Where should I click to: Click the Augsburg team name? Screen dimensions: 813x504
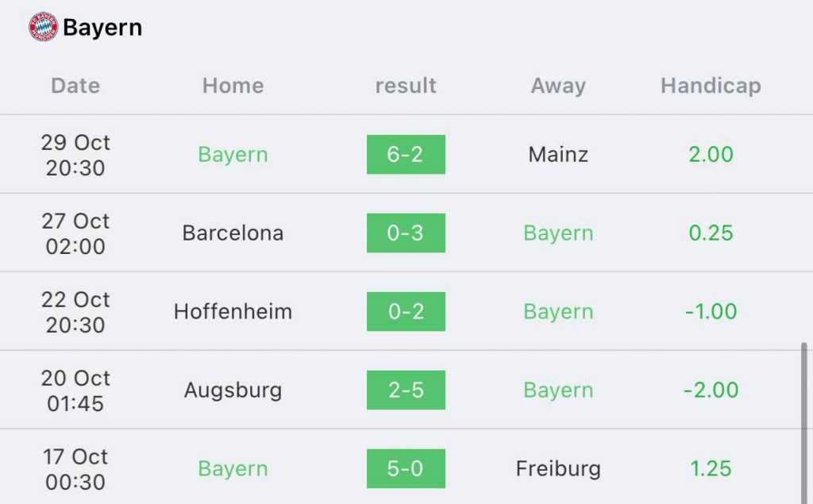(233, 391)
